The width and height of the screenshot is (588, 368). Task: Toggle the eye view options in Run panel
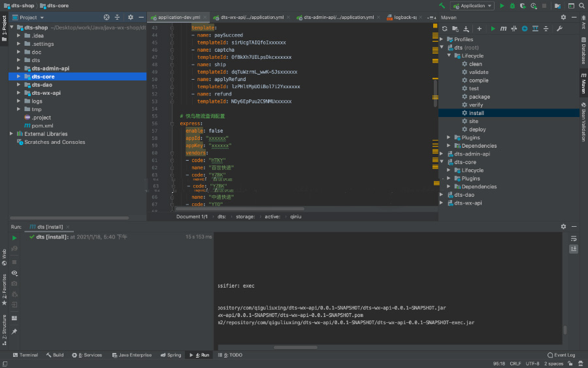14,273
